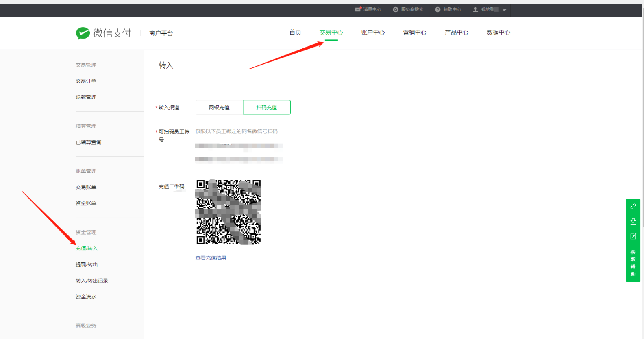Select the 网银充值 channel option

(219, 107)
